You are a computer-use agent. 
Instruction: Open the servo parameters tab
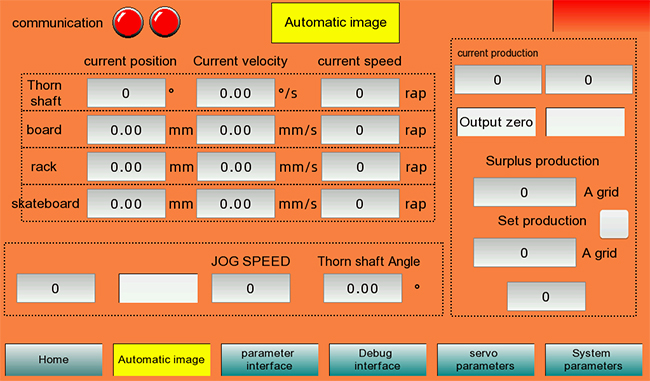485,359
